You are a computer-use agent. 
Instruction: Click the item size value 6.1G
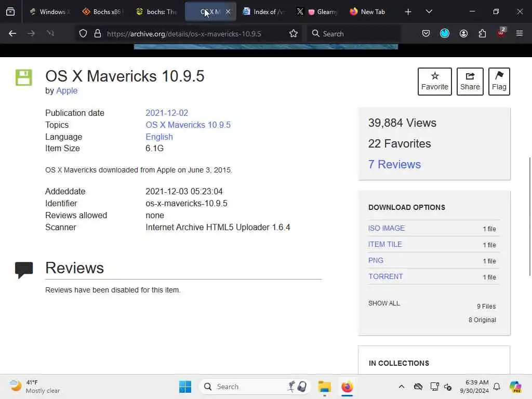pyautogui.click(x=154, y=148)
